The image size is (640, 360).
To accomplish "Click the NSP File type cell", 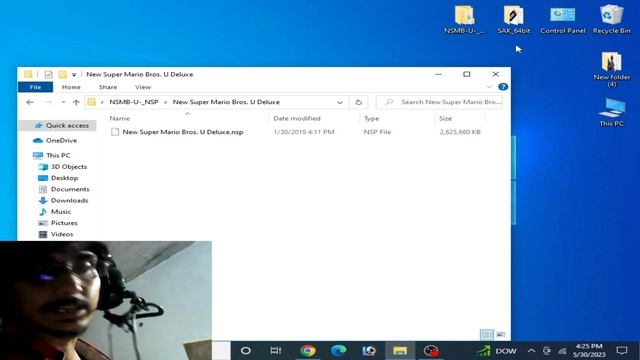I will click(377, 132).
